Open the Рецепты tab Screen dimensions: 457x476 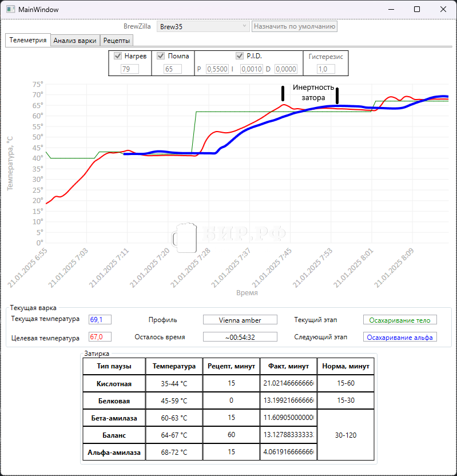coord(117,41)
